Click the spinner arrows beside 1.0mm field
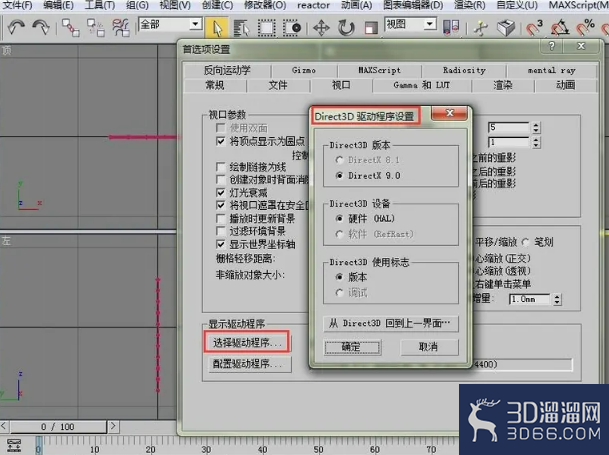The width and height of the screenshot is (609, 455). [x=557, y=299]
